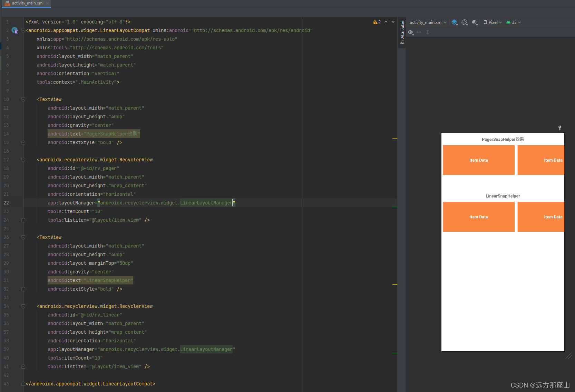Select the partially visible second card under PagerSnapHelper
The width and height of the screenshot is (575, 392).
(541, 160)
